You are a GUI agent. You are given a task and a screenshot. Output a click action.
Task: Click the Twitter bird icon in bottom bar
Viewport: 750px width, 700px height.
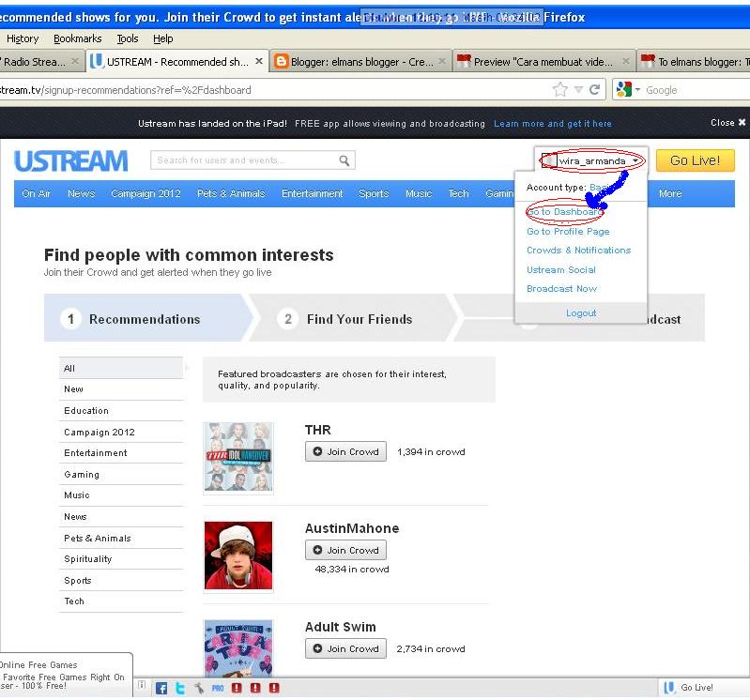tap(180, 688)
